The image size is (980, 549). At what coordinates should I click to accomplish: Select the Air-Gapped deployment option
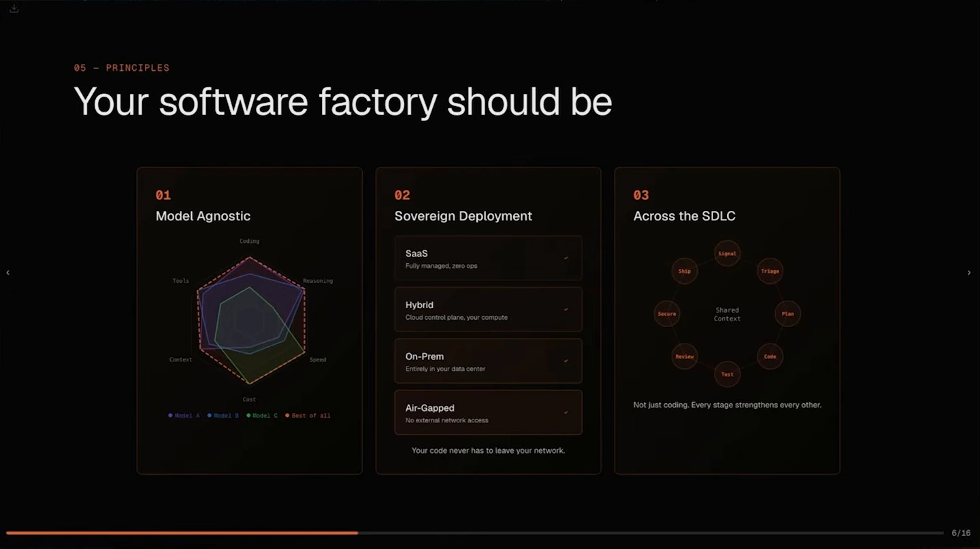click(x=488, y=412)
